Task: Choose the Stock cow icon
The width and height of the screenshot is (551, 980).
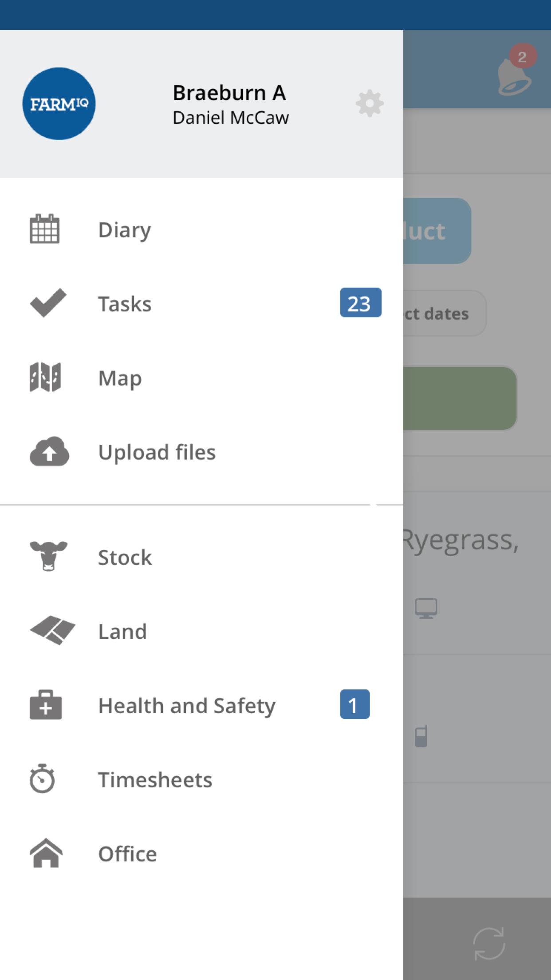Action: click(x=48, y=556)
